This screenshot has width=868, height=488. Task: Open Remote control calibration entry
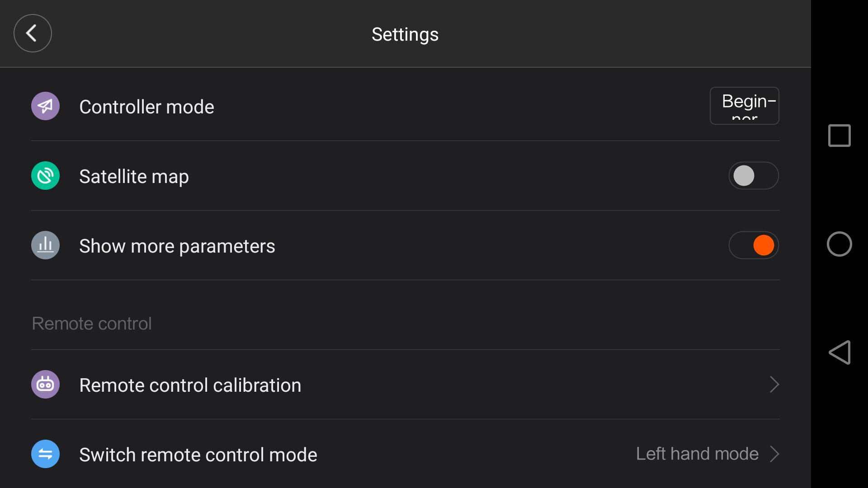[x=190, y=385]
